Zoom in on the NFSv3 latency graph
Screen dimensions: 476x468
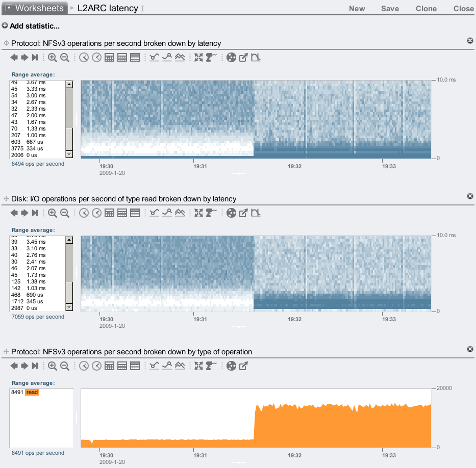52,57
